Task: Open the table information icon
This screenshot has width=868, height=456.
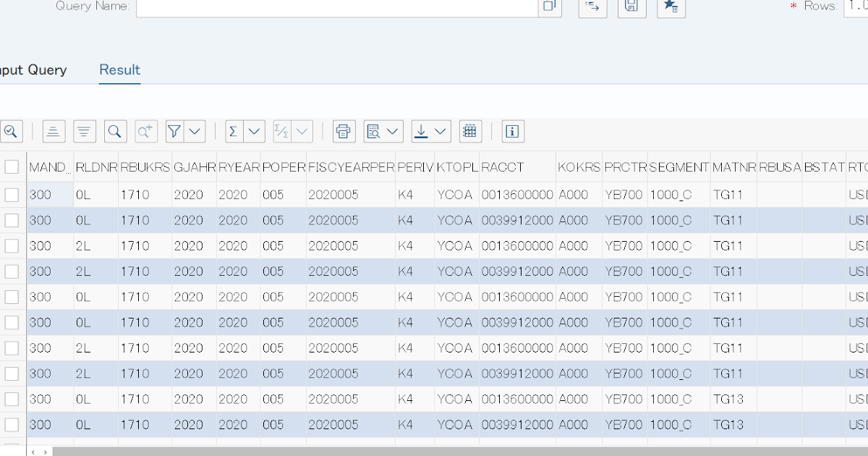Action: tap(513, 131)
